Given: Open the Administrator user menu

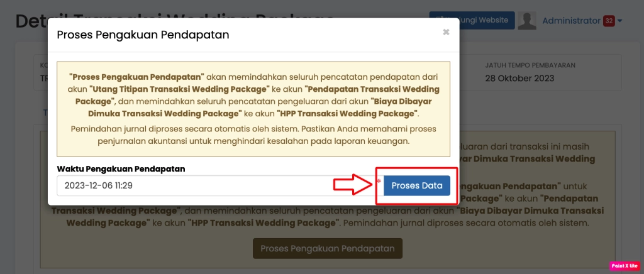Looking at the screenshot, I should click(x=571, y=21).
